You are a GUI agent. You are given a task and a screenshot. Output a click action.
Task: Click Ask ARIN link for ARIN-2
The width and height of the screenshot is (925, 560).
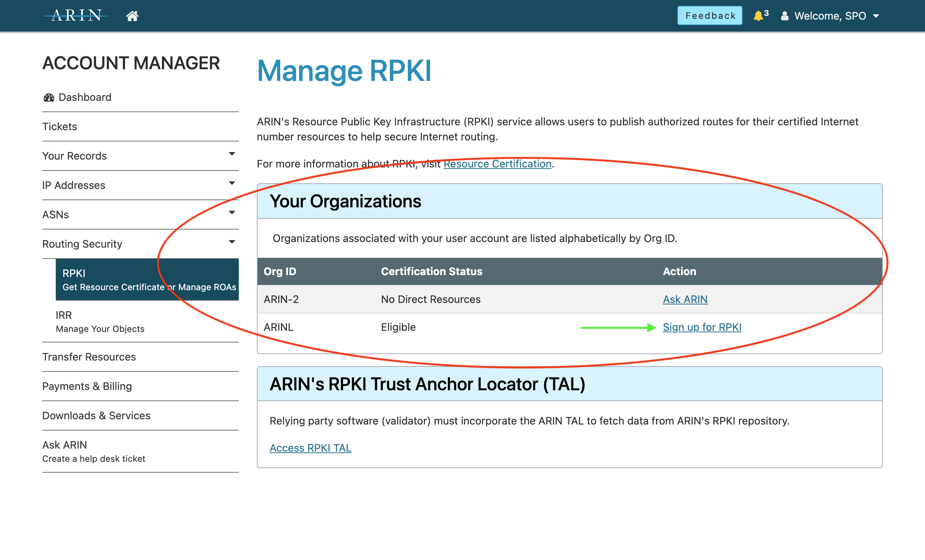685,299
